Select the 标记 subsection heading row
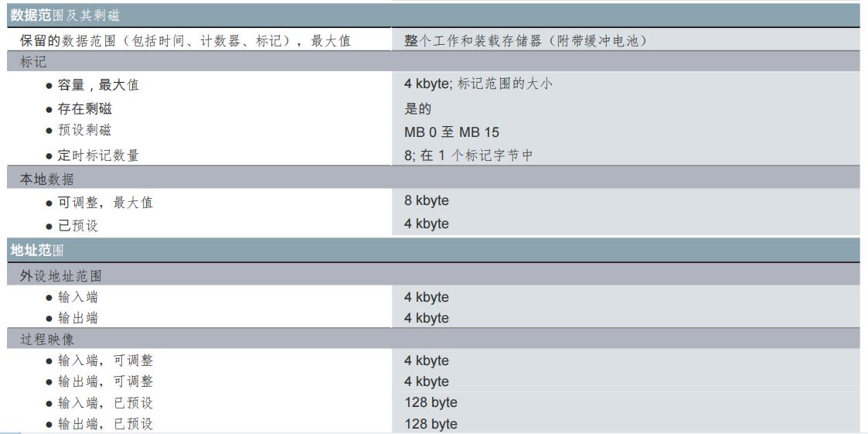868x434 pixels. (x=33, y=62)
